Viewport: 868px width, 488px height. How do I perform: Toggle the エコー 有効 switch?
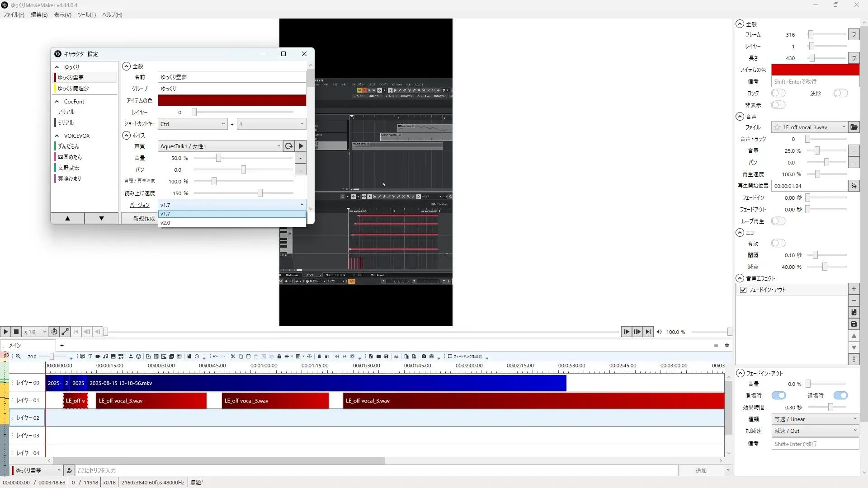coord(778,244)
